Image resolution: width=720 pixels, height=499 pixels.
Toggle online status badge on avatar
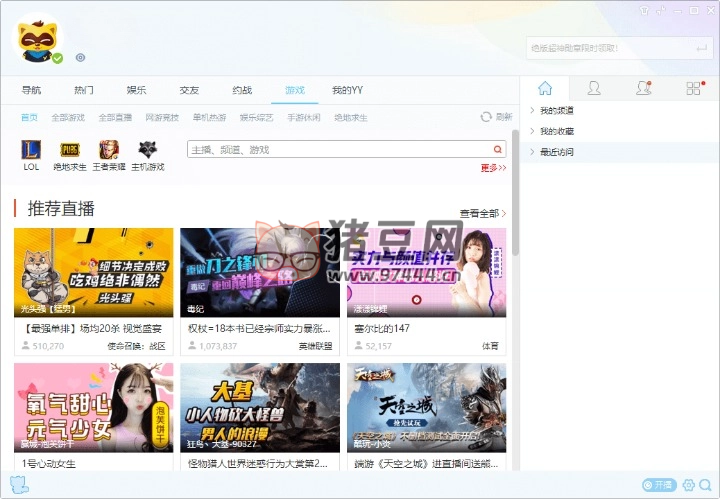tap(58, 58)
